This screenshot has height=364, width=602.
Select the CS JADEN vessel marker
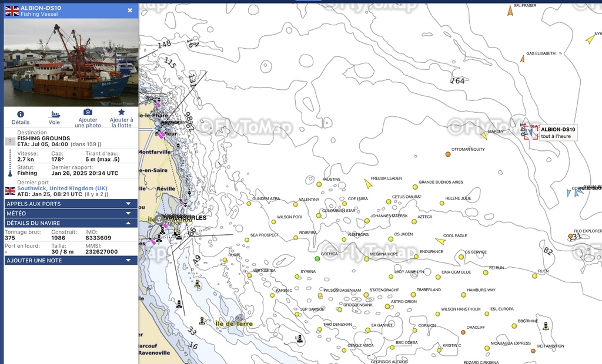click(390, 239)
